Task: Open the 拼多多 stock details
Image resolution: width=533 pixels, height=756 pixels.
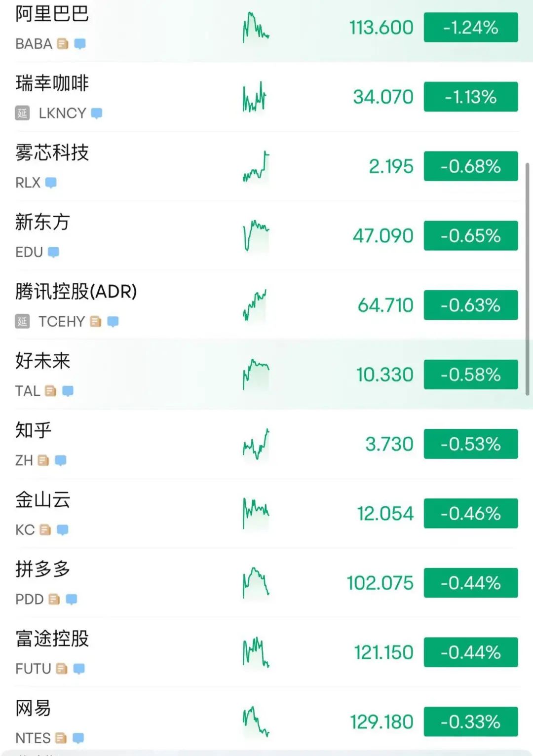Action: tap(43, 569)
